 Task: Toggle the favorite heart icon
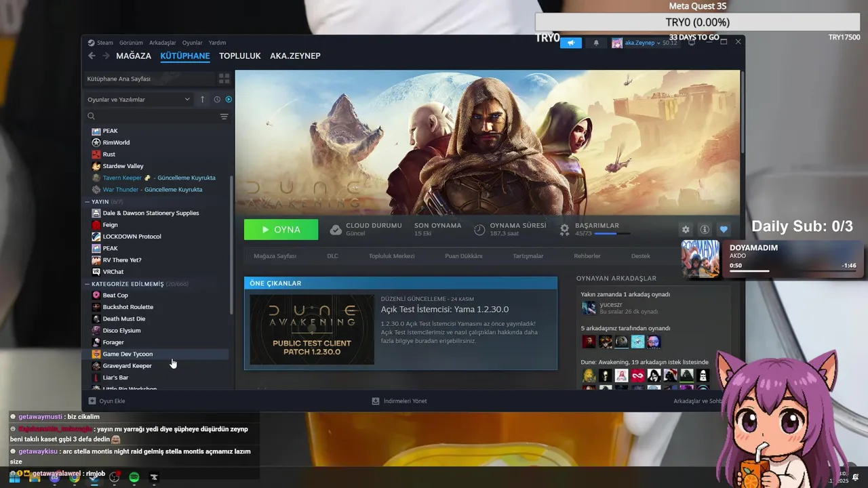click(x=724, y=230)
